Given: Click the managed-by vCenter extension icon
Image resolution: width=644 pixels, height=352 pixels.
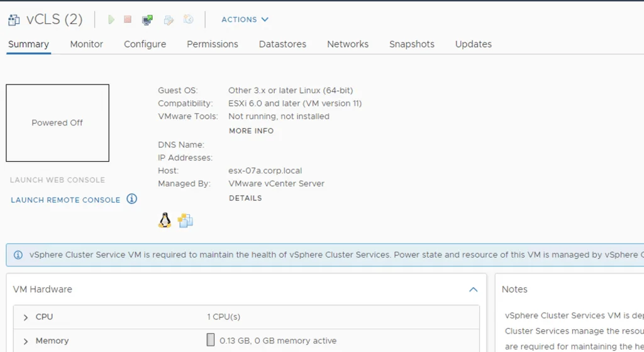Looking at the screenshot, I should click(x=186, y=221).
